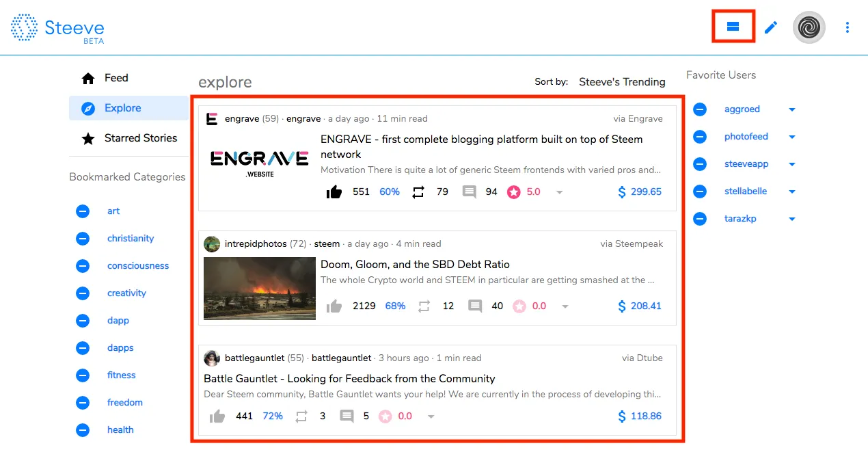This screenshot has width=868, height=450.
Task: Remove tarazkp from Favorite Users
Action: point(700,219)
